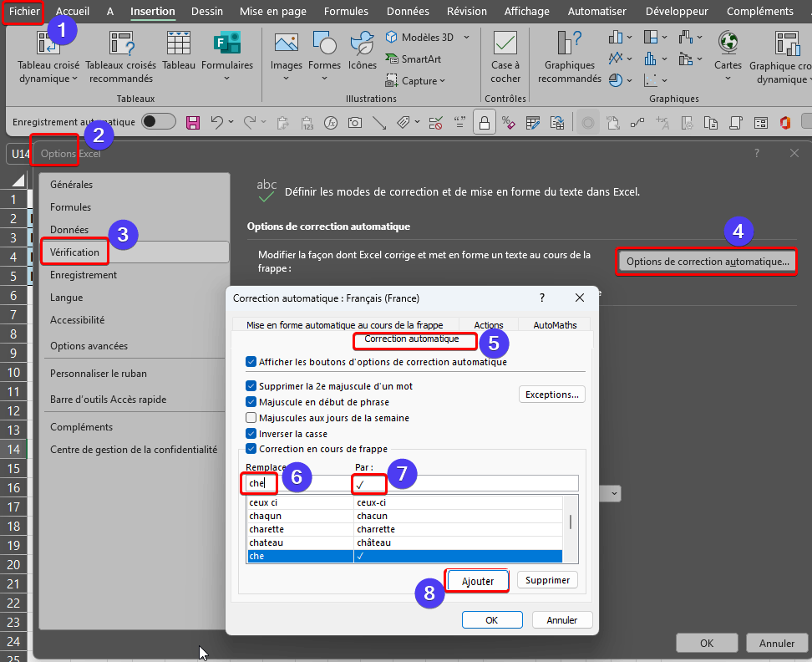Image resolution: width=812 pixels, height=662 pixels.
Task: Open the Formes shapes gallery
Action: [x=324, y=43]
